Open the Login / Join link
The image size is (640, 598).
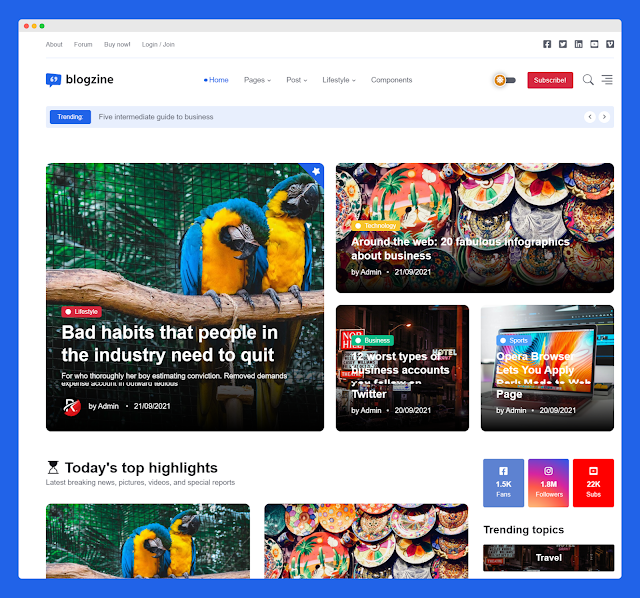158,44
